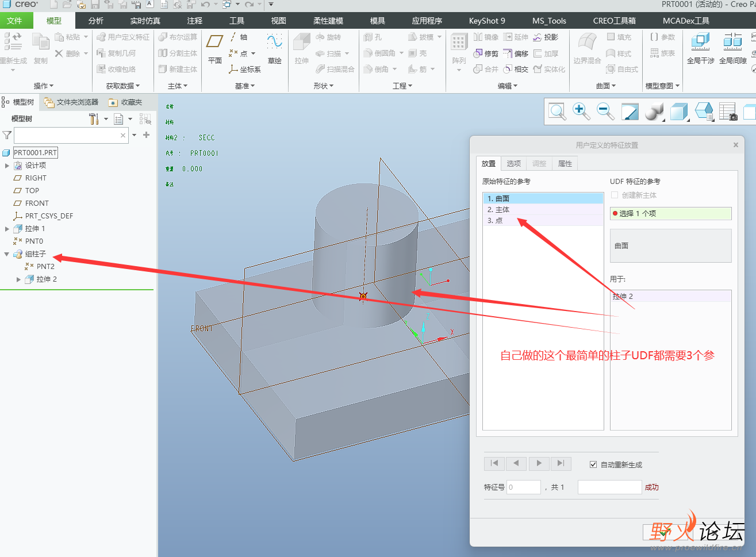This screenshot has height=557, width=756.
Task: Click the 合并 merge tool
Action: pyautogui.click(x=486, y=69)
